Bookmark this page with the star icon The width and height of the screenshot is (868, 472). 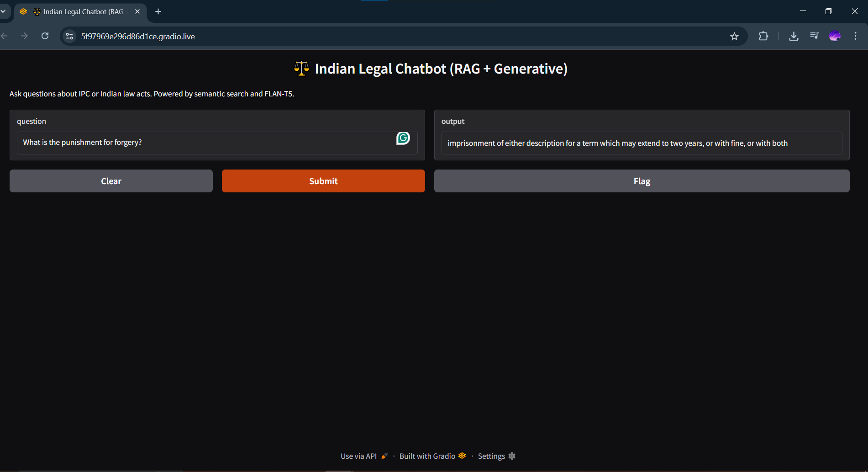pyautogui.click(x=734, y=37)
